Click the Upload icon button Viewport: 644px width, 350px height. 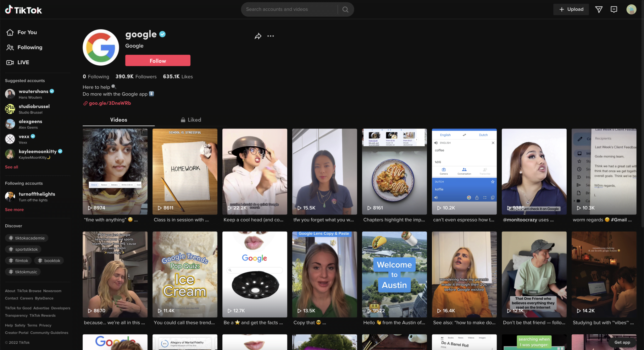click(571, 9)
